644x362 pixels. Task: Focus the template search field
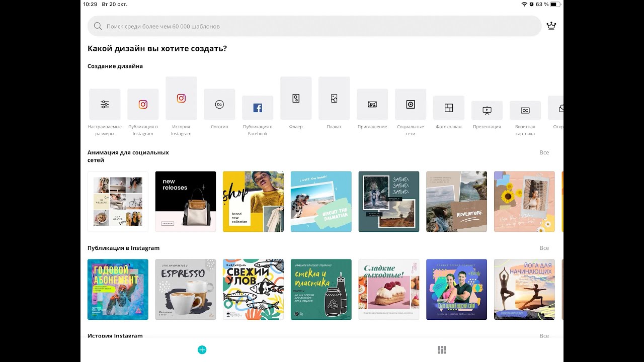click(x=314, y=26)
